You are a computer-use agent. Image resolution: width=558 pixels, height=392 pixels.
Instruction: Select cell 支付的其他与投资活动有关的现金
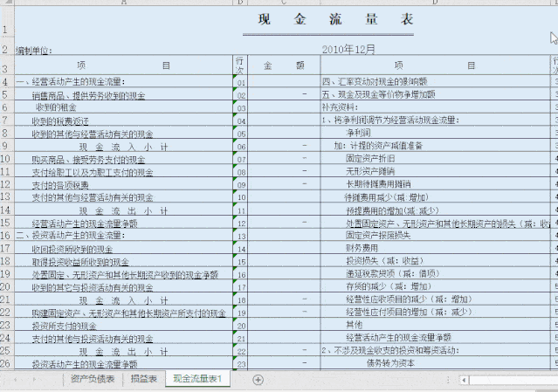123,338
